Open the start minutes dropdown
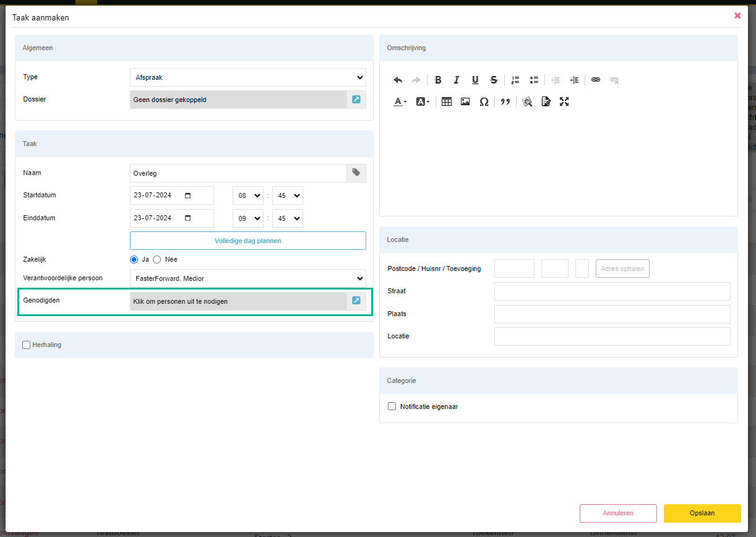The height and width of the screenshot is (537, 756). [x=288, y=195]
